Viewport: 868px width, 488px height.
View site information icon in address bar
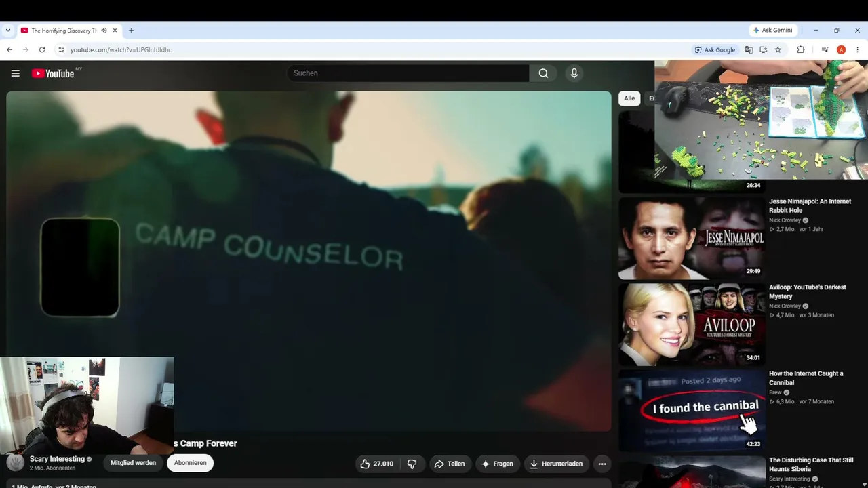[x=61, y=49]
